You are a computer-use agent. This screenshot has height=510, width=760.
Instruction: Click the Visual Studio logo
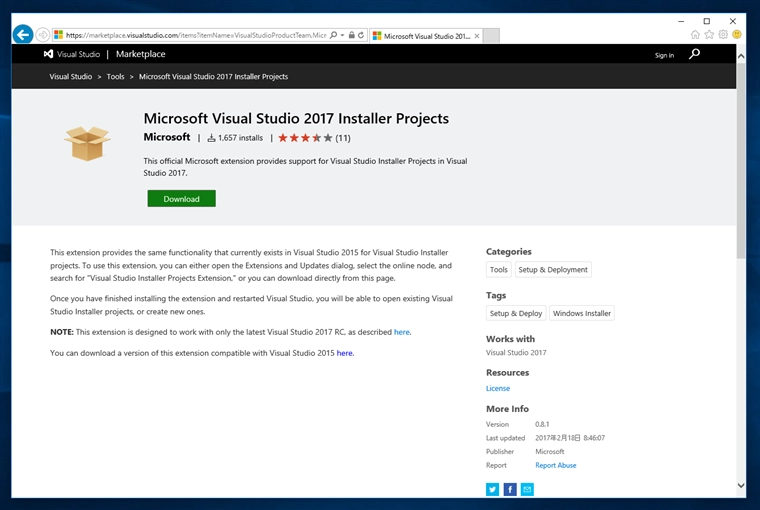click(72, 54)
